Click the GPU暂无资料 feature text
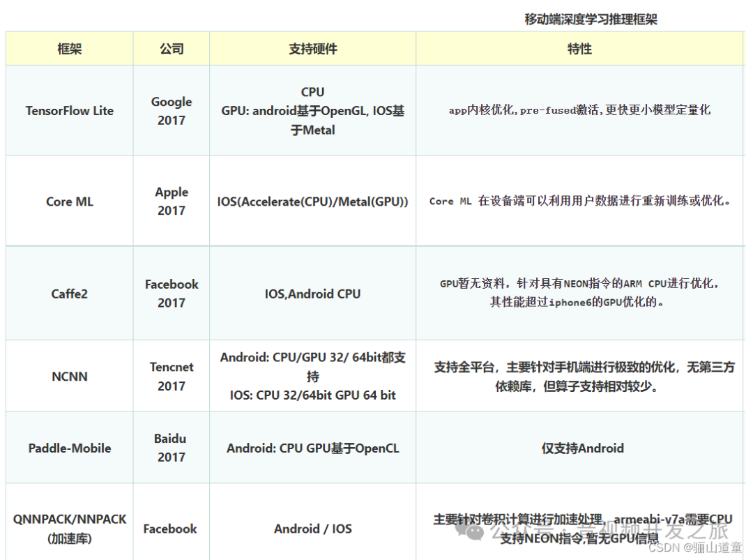The image size is (753, 560). (579, 292)
